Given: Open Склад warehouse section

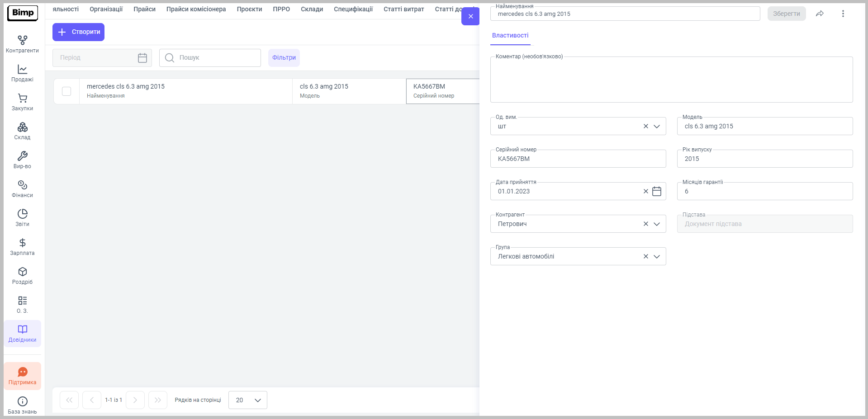Looking at the screenshot, I should [22, 131].
